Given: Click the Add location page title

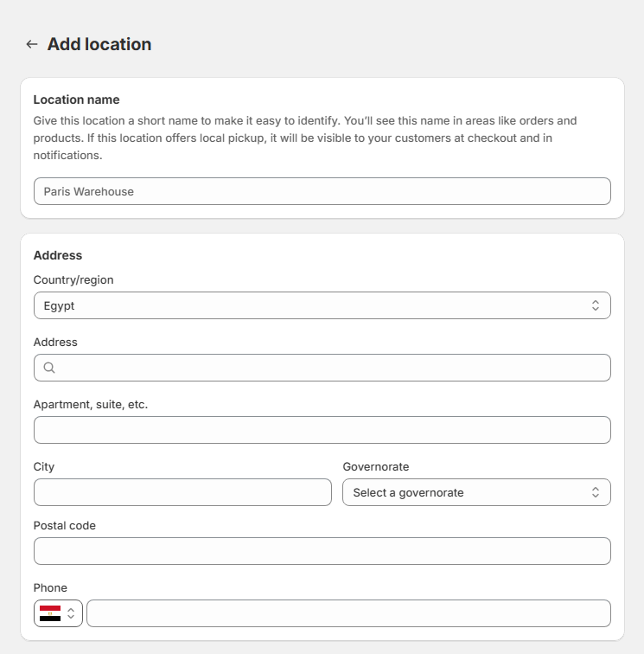Looking at the screenshot, I should [x=99, y=44].
